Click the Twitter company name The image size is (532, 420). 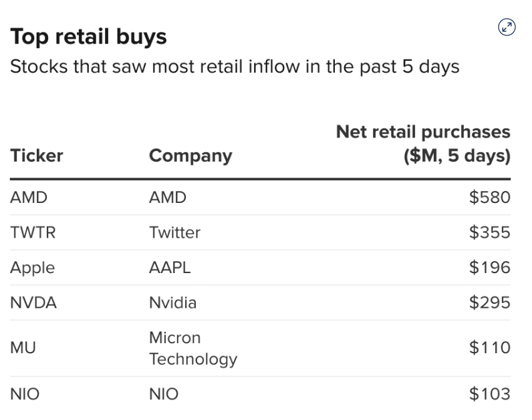[174, 232]
